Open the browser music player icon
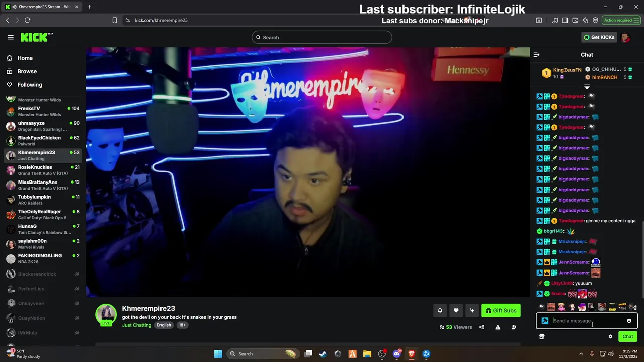 coord(555,20)
